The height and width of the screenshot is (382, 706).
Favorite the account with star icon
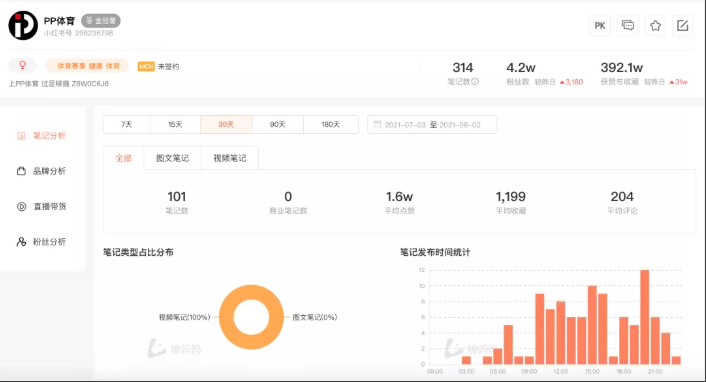(655, 26)
